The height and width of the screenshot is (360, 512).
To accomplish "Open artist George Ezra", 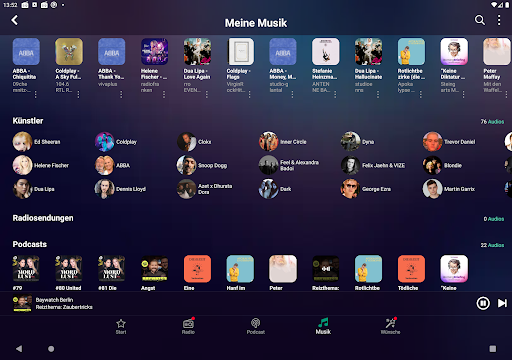I will pos(366,189).
